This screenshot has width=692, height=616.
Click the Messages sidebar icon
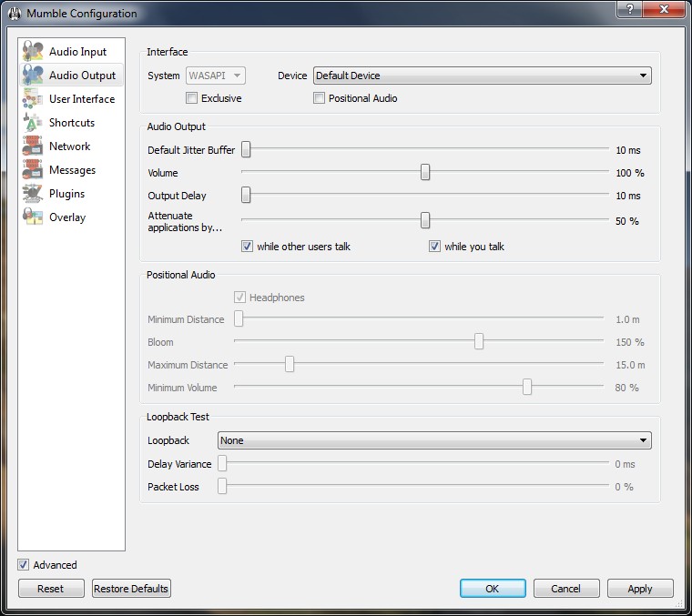(x=33, y=170)
